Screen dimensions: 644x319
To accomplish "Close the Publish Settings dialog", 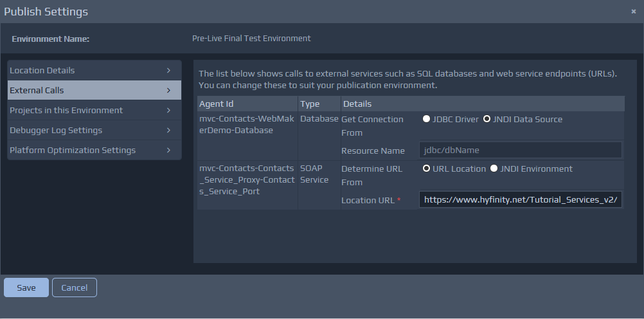I will (633, 12).
